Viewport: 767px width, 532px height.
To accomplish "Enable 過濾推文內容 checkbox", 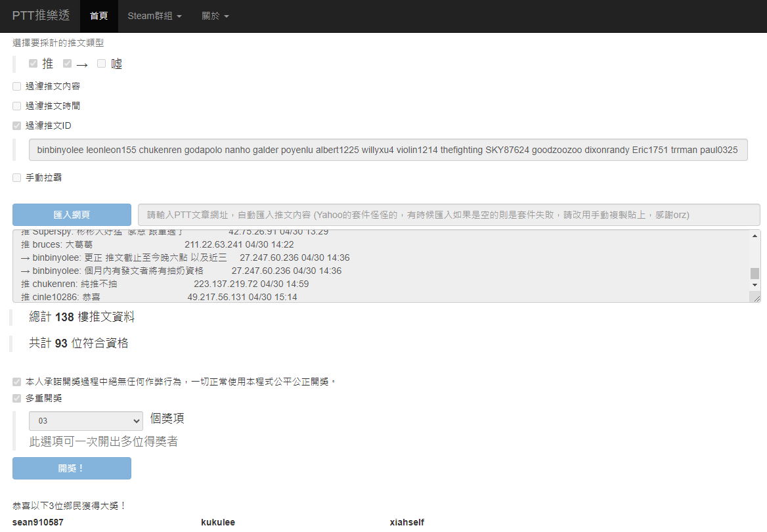I will (16, 87).
